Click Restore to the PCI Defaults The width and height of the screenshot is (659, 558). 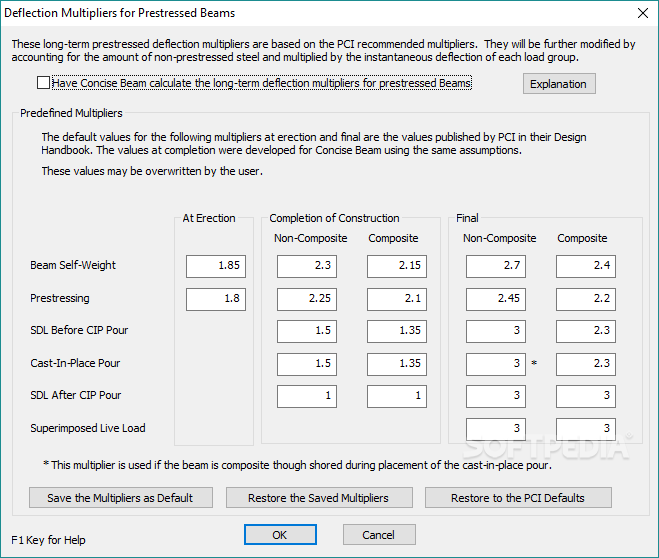tap(518, 498)
